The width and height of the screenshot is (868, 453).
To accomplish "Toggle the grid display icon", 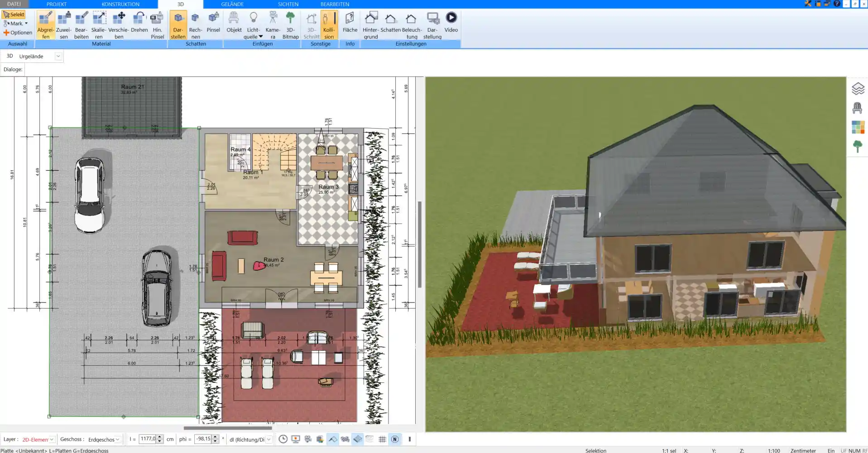I will click(x=382, y=439).
